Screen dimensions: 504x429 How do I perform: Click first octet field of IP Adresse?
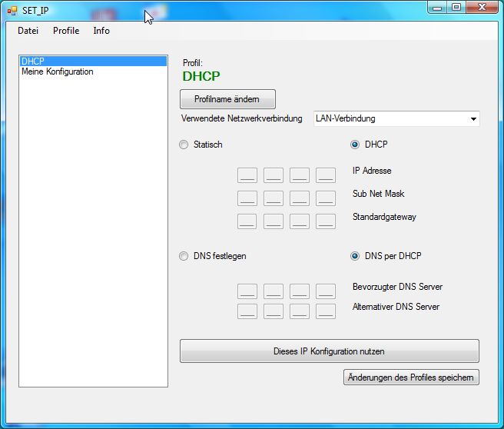pos(247,175)
